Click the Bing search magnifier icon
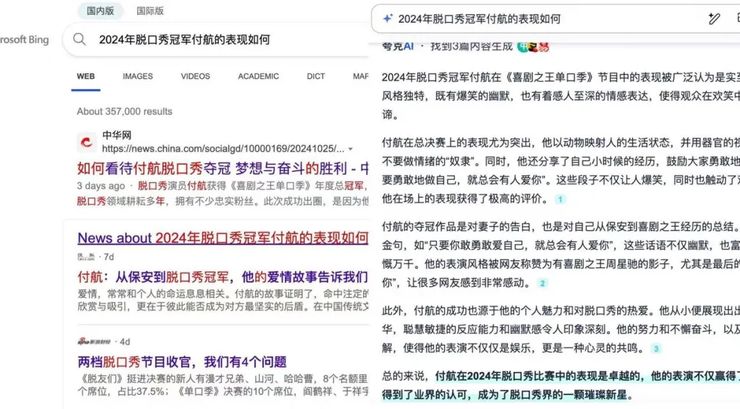Viewport: 740px width, 409px height. (x=79, y=40)
